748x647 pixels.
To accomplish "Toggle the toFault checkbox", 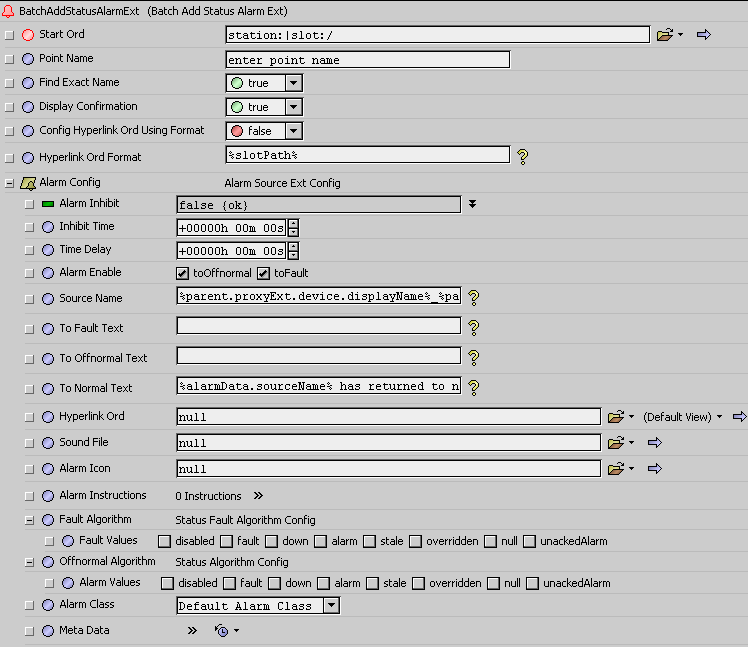I will 264,273.
